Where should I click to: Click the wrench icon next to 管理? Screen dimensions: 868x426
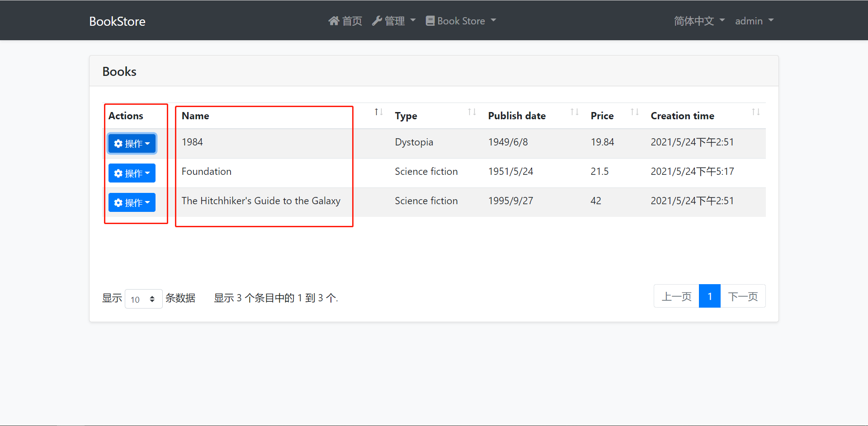point(377,20)
